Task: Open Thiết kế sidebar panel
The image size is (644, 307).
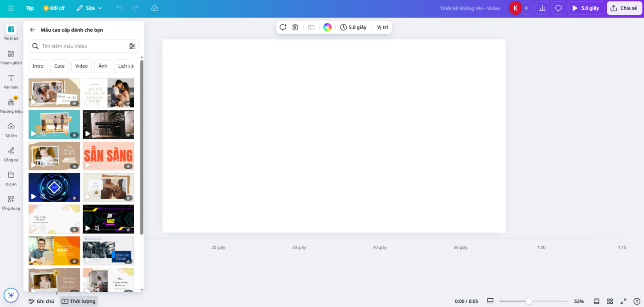Action: pyautogui.click(x=11, y=33)
